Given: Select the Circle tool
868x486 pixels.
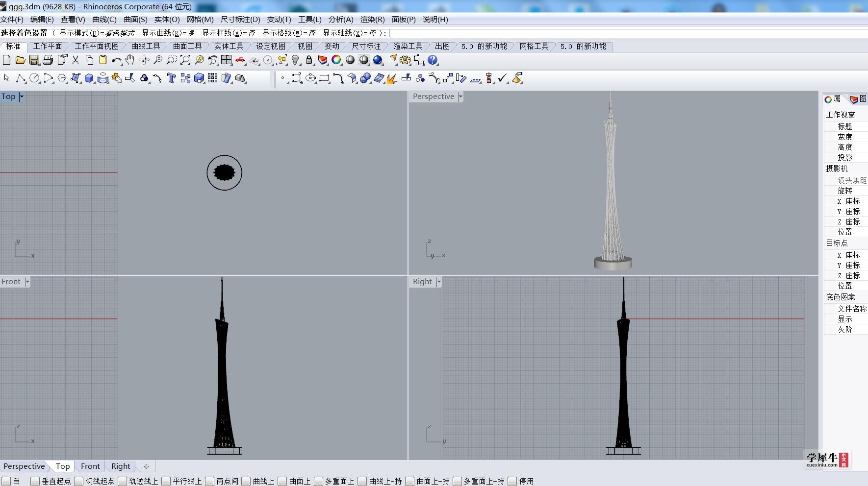Looking at the screenshot, I should coord(34,78).
